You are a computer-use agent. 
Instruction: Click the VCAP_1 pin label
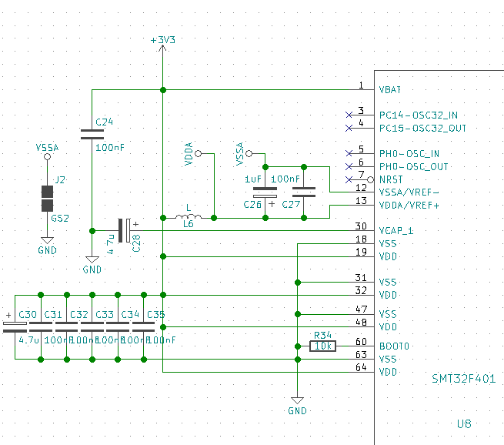396,231
